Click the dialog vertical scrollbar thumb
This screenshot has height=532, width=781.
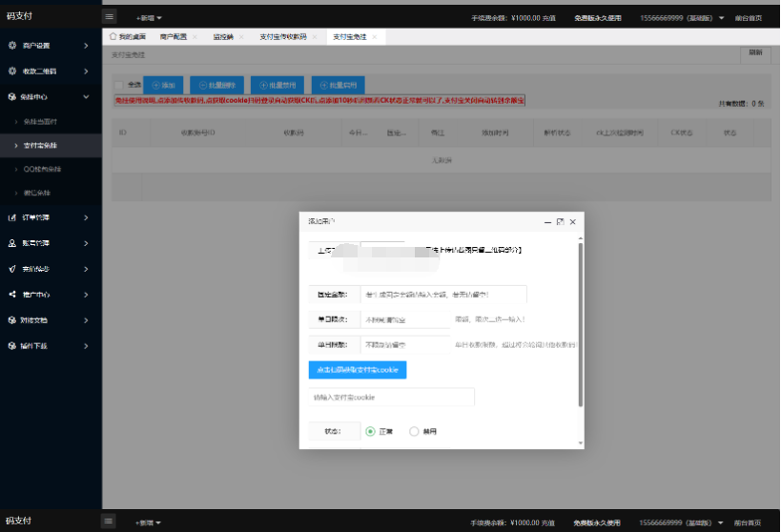(x=581, y=325)
